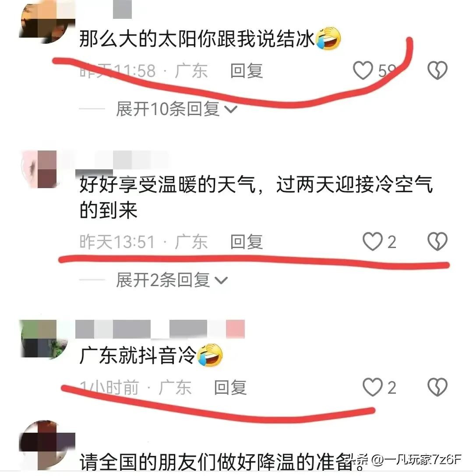The image size is (473, 476).
Task: Open username above 广东就抖音冷 comment
Action: (160, 329)
